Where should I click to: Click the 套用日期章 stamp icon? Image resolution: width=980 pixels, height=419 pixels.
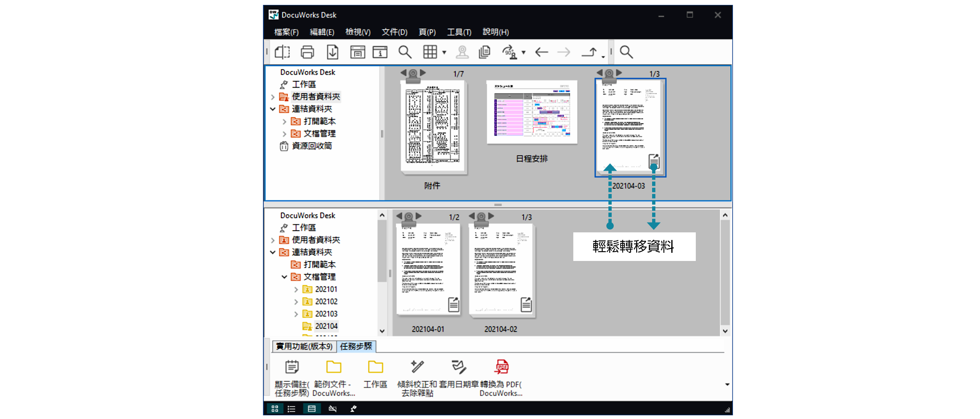click(x=459, y=367)
